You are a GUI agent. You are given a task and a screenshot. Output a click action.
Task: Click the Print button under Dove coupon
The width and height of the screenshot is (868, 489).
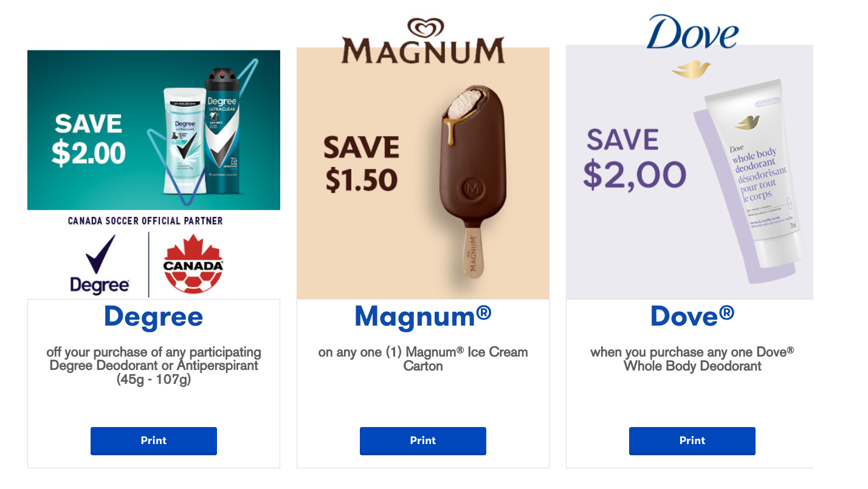692,441
